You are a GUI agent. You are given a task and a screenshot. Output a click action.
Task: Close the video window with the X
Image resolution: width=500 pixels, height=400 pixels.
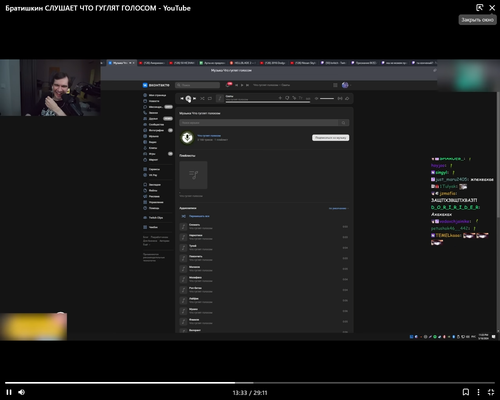(492, 8)
